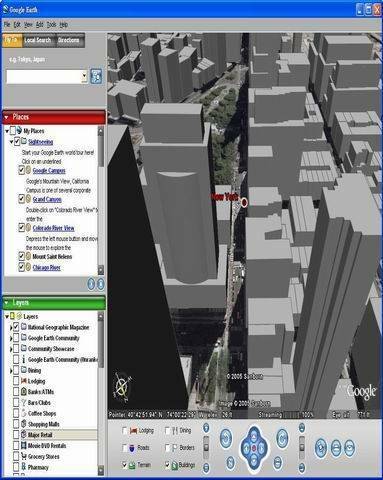
Task: Click the New York placemark marker
Action: click(x=244, y=202)
